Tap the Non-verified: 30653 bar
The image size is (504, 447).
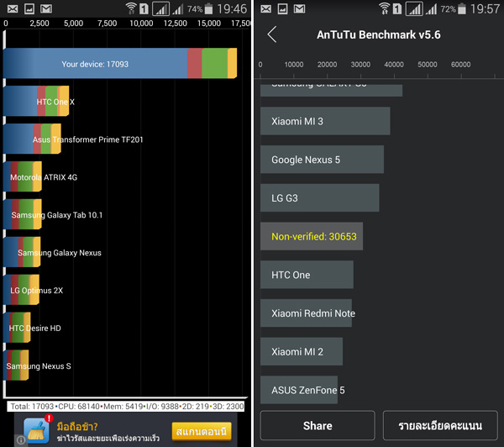(312, 236)
